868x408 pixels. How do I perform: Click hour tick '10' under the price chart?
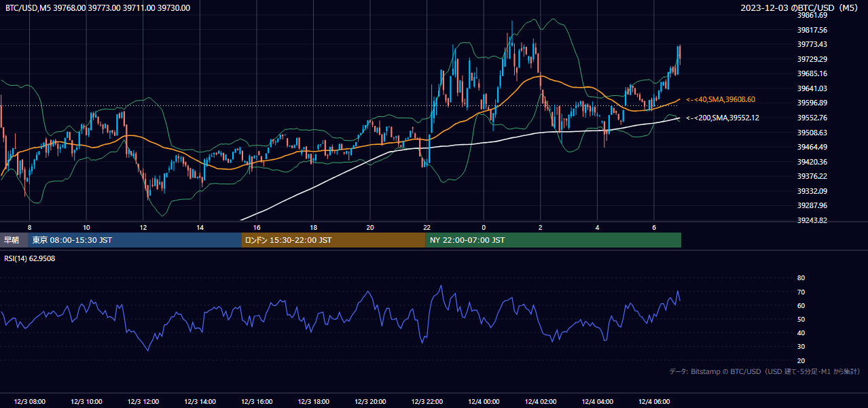click(86, 227)
